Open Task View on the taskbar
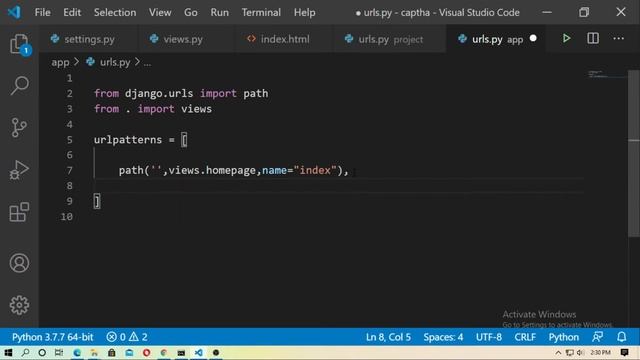This screenshot has height=360, width=640. [59, 353]
